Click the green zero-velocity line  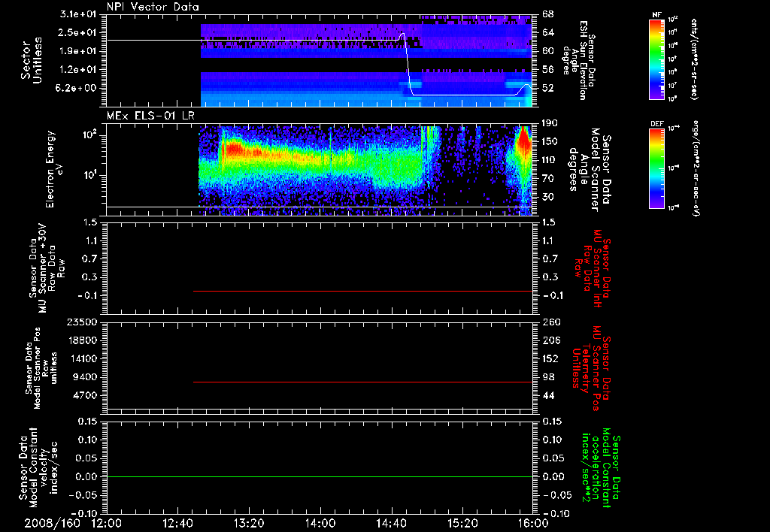320,476
